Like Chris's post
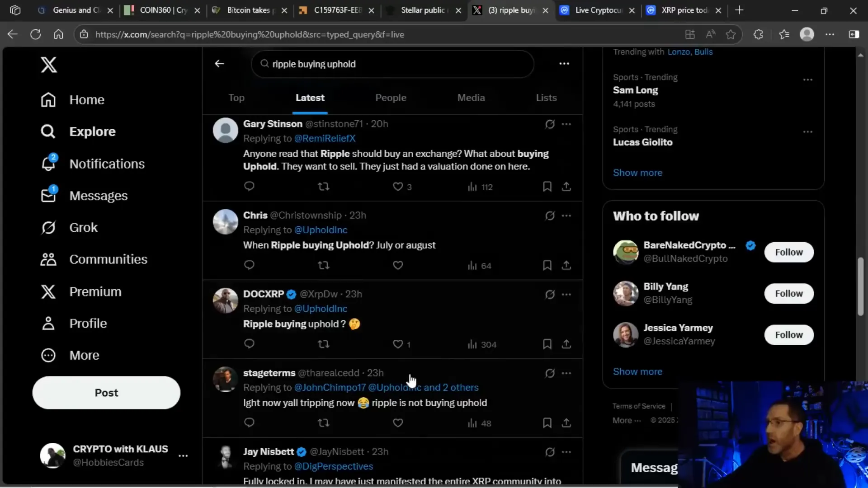Viewport: 868px width, 488px height. tap(398, 265)
